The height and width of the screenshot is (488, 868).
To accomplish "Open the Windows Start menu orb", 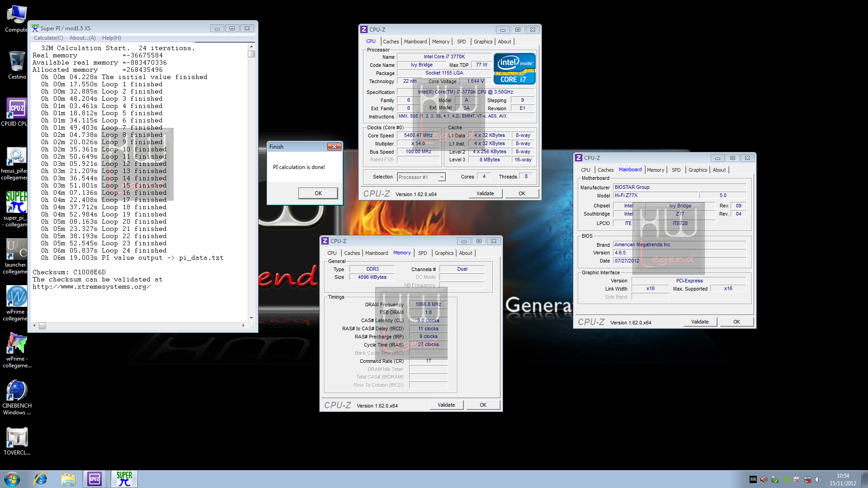I will [x=12, y=479].
